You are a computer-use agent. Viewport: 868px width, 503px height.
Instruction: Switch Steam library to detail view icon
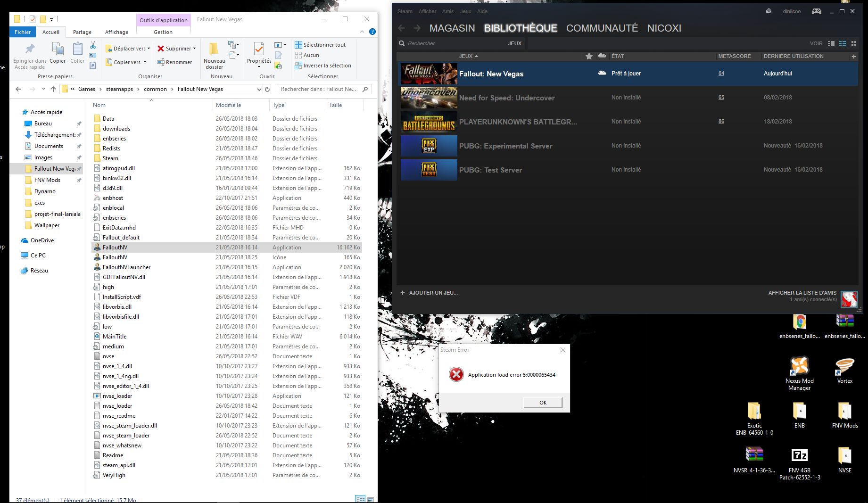pyautogui.click(x=831, y=43)
